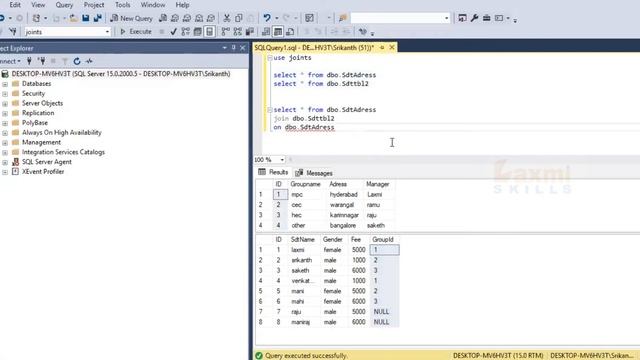This screenshot has width=640, height=360.
Task: Expand the Replication node
Action: 5,113
